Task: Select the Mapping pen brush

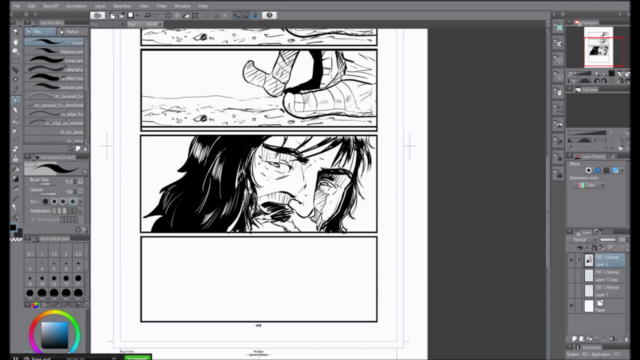Action: [x=54, y=51]
